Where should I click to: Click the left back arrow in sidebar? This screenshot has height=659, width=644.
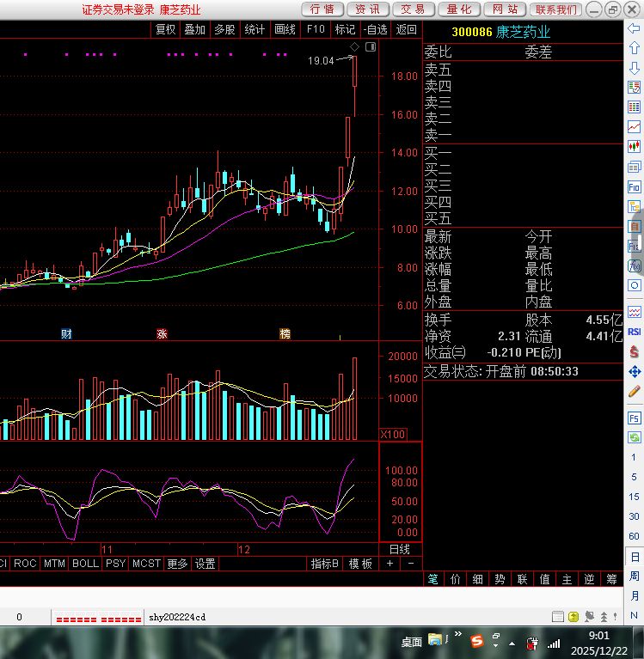click(634, 28)
